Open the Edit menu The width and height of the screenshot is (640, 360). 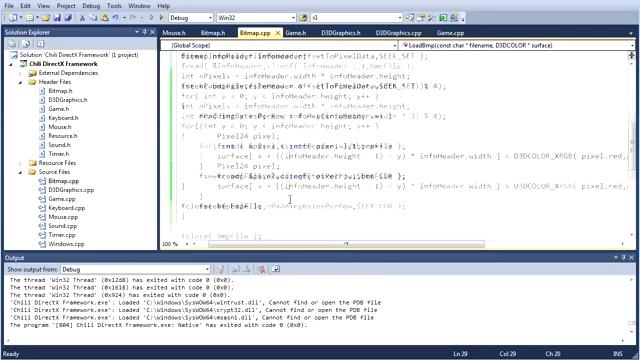pyautogui.click(x=25, y=6)
